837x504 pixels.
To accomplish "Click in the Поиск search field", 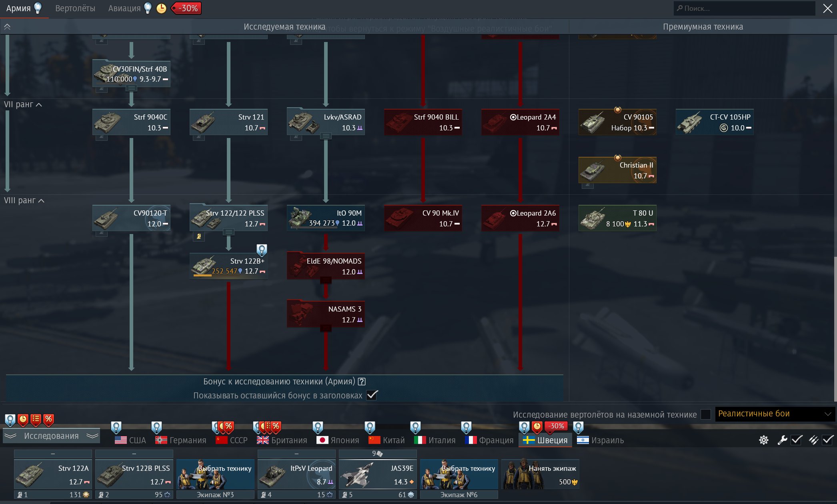I will pos(744,8).
